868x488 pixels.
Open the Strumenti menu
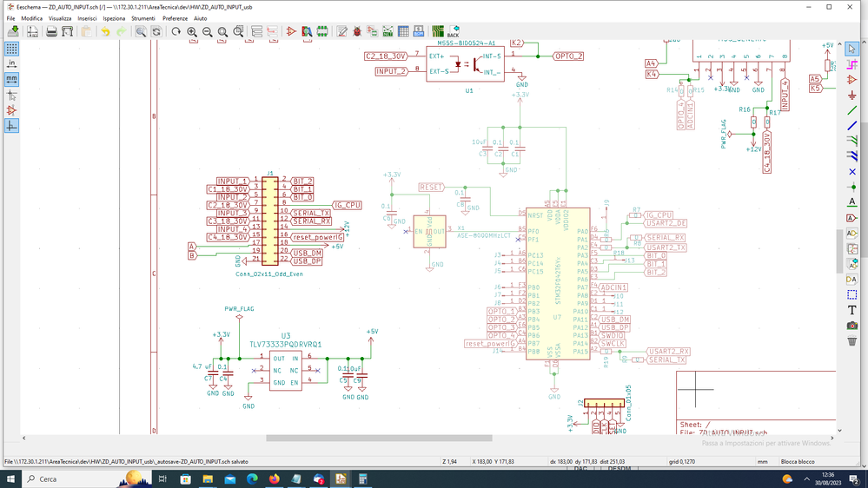143,18
